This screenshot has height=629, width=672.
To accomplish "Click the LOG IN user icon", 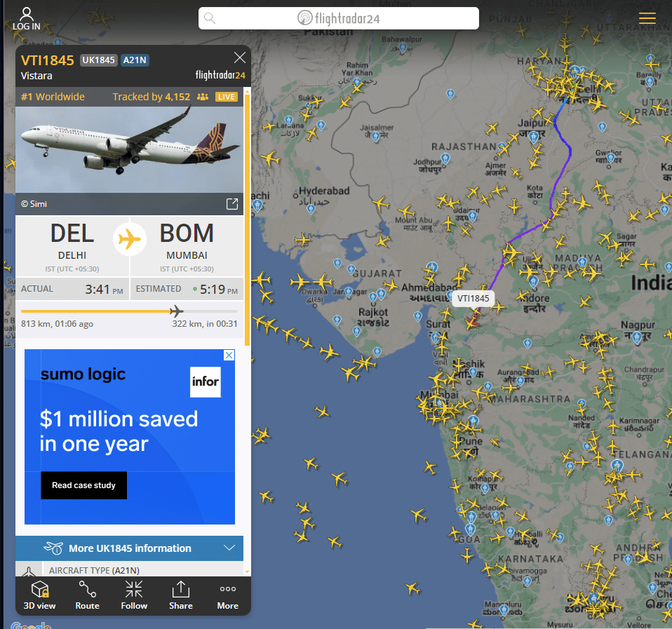I will click(27, 18).
